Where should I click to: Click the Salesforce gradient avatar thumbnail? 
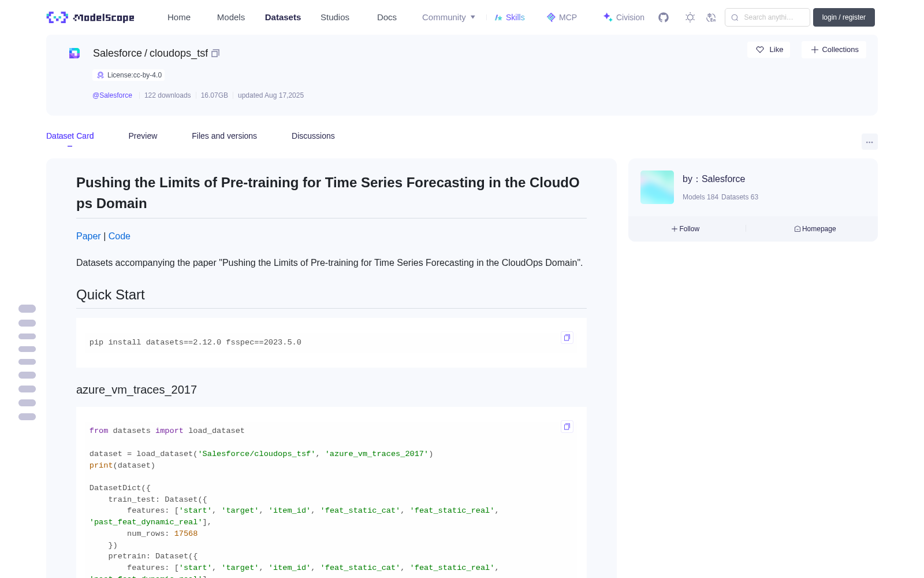657,187
